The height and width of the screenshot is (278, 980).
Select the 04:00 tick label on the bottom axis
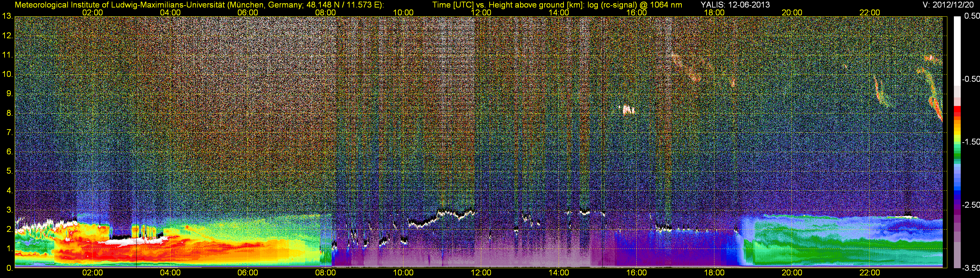click(x=170, y=273)
